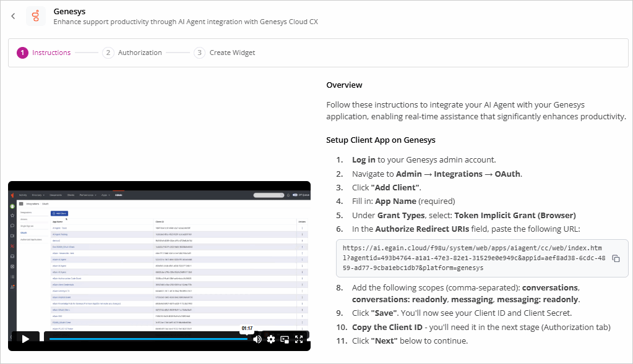Viewport: 633px width, 364px height.
Task: Expand the video to fullscreen
Action: (x=299, y=339)
